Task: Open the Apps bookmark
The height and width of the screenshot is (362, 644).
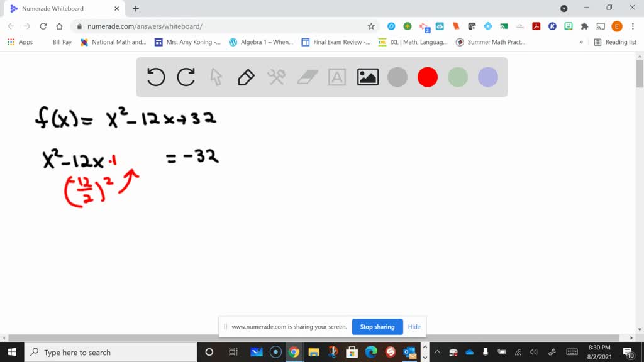Action: click(x=20, y=42)
